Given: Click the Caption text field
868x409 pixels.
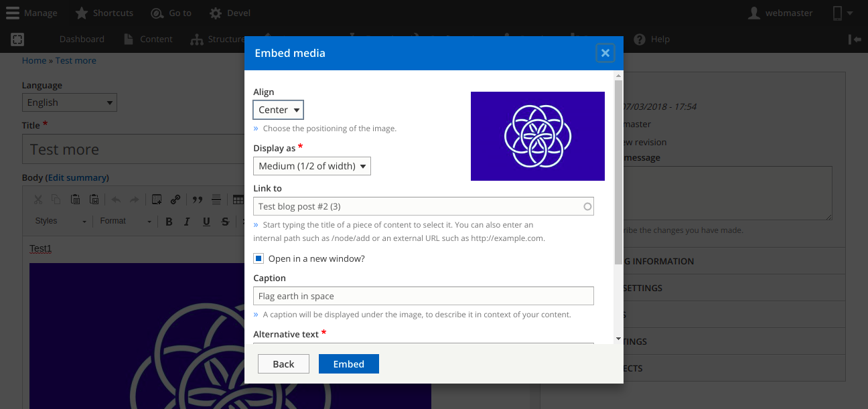Looking at the screenshot, I should click(423, 296).
